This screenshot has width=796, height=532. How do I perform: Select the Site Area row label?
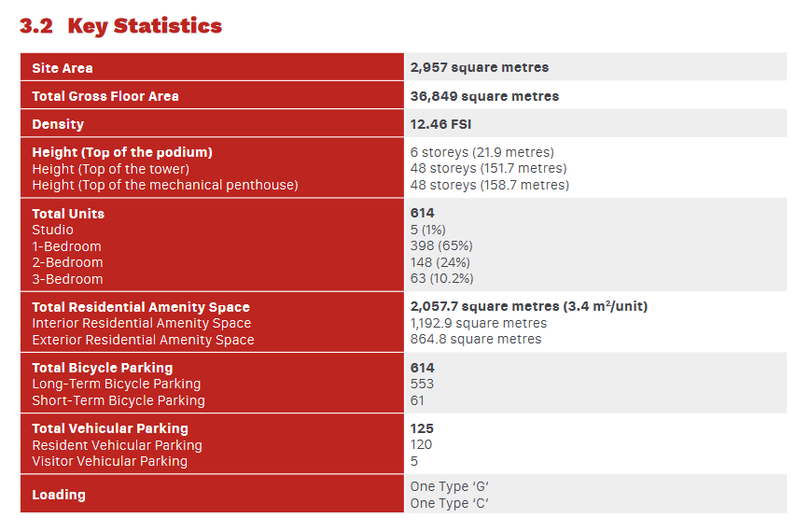click(x=63, y=68)
